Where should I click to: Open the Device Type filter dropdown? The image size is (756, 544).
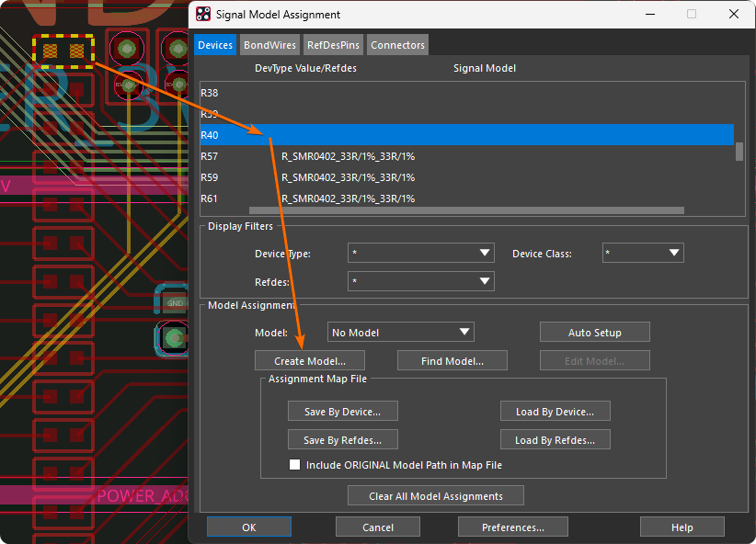coord(420,254)
